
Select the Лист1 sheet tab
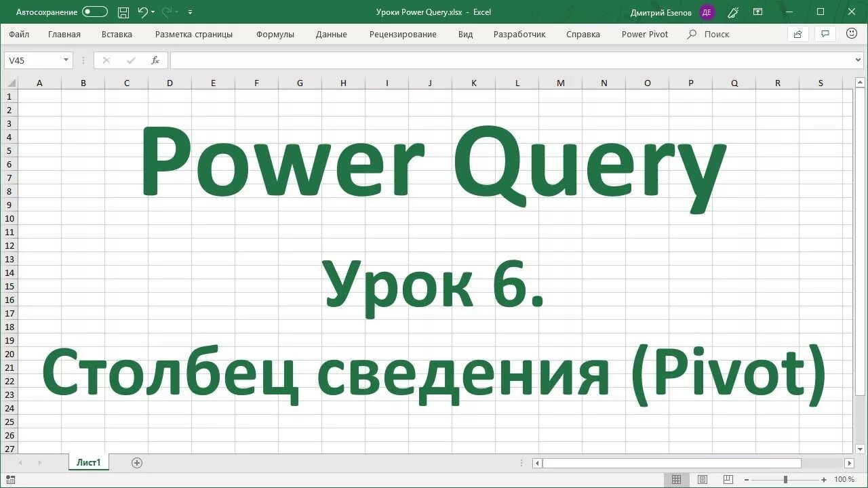88,463
